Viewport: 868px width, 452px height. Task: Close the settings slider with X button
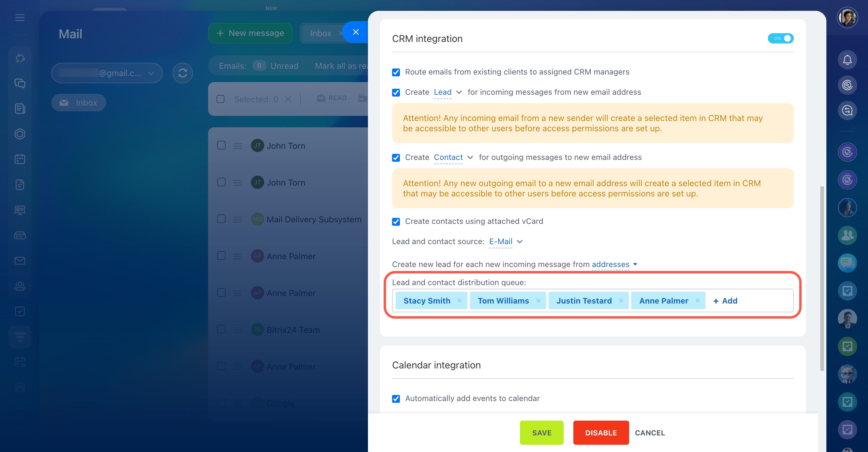(x=356, y=32)
